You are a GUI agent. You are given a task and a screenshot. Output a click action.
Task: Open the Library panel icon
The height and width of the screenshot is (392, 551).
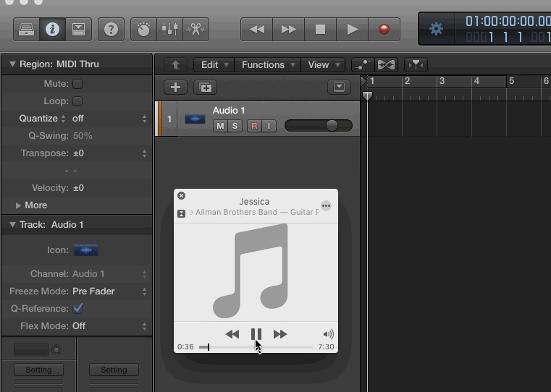pos(26,30)
